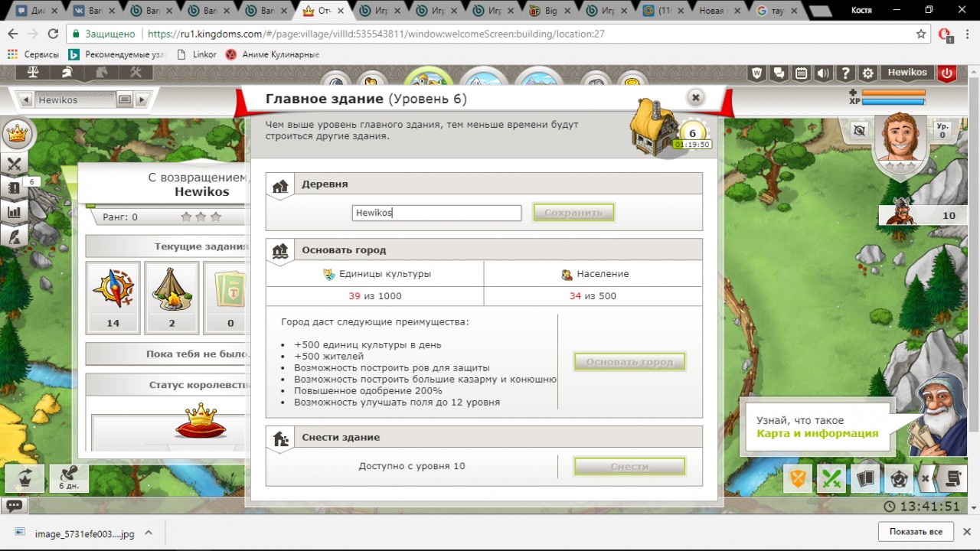The image size is (980, 551).
Task: Switch to the 'Новая' browser tab
Action: point(716,11)
